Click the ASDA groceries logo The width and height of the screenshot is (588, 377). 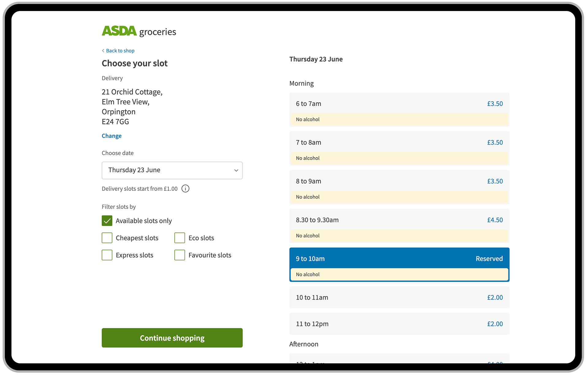[139, 31]
